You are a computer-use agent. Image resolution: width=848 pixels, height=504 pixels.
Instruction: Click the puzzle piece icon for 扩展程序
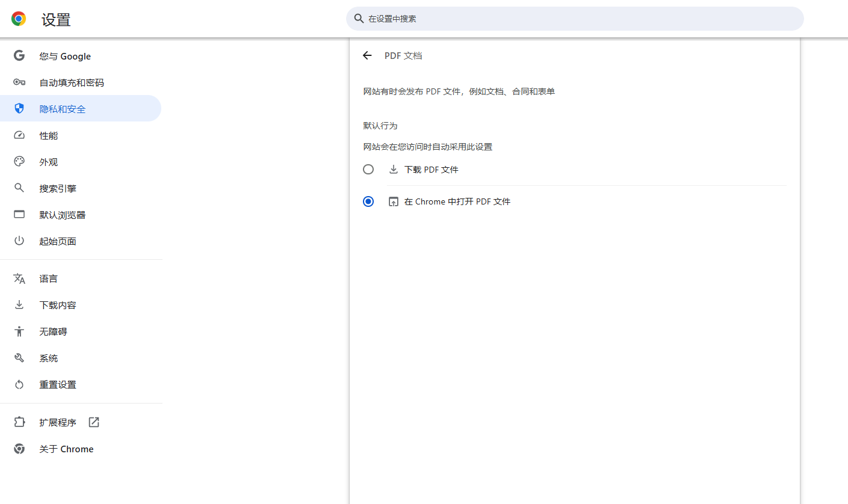(x=19, y=422)
